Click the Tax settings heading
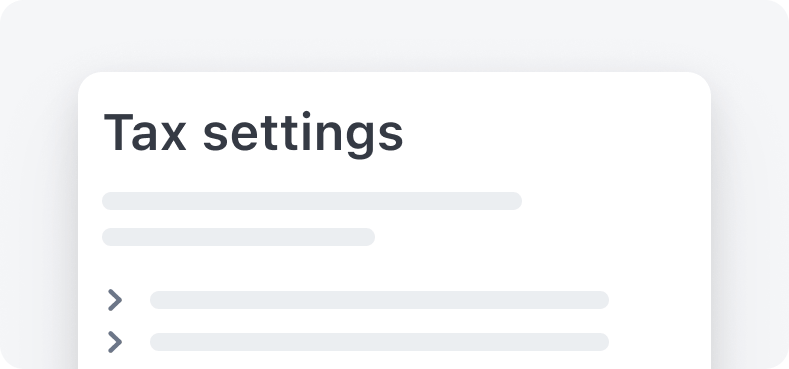789x369 pixels. coord(253,133)
